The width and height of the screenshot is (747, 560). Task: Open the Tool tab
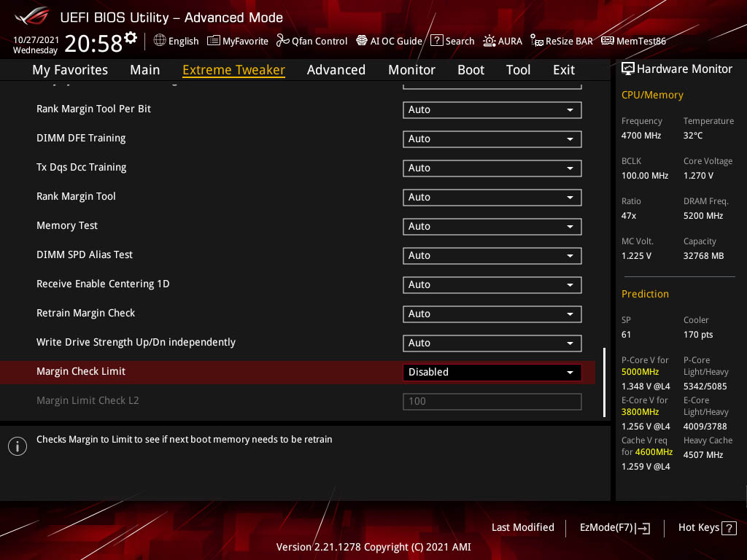519,69
